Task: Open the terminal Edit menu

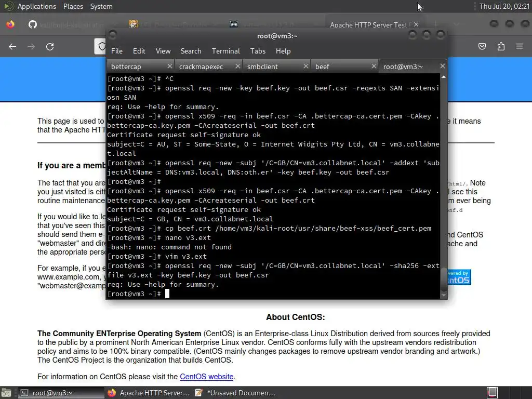Action: click(139, 51)
